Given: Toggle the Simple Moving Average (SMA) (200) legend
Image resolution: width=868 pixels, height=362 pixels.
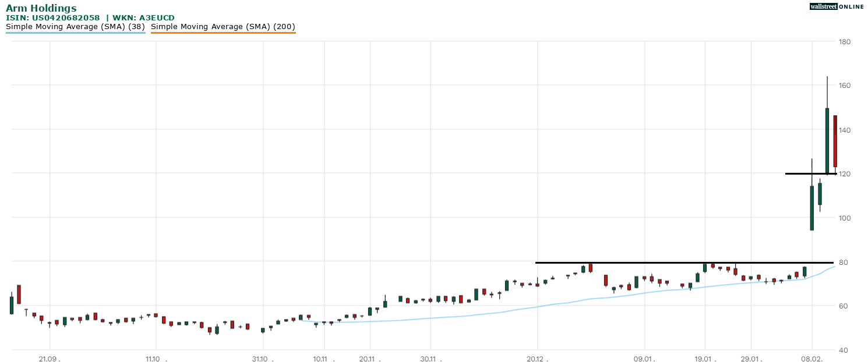Looking at the screenshot, I should click(x=223, y=26).
